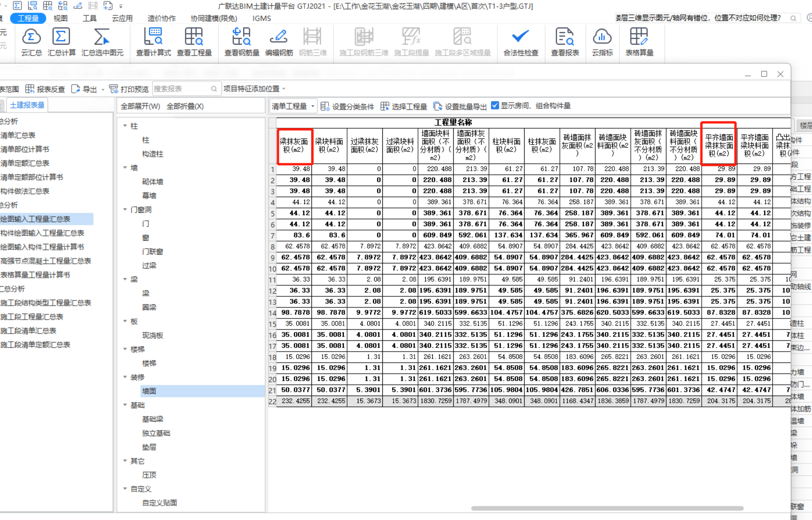This screenshot has width=812, height=520.
Task: Click 平齐墙面梁抹灰面积 column header
Action: (x=719, y=145)
